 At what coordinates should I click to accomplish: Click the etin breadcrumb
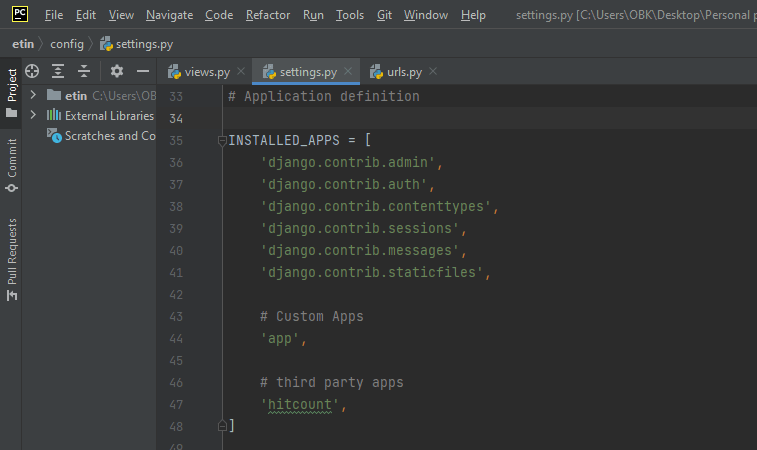23,44
